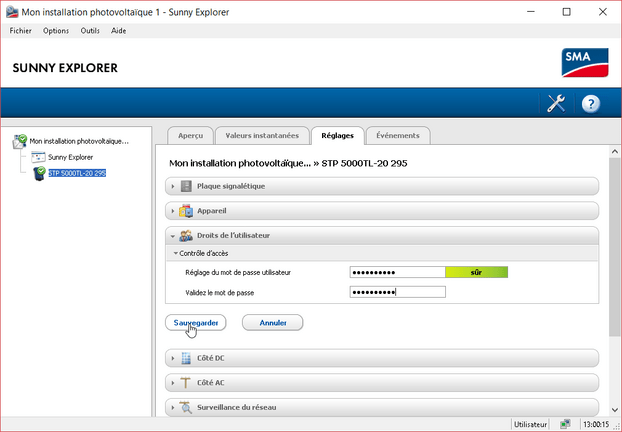Click the connection status icon in status bar
The image size is (622, 432).
tap(565, 424)
